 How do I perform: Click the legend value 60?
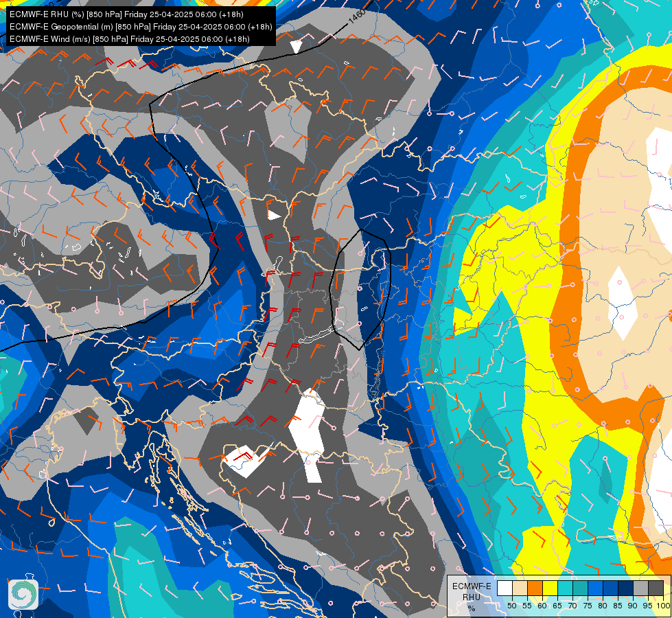click(x=542, y=606)
